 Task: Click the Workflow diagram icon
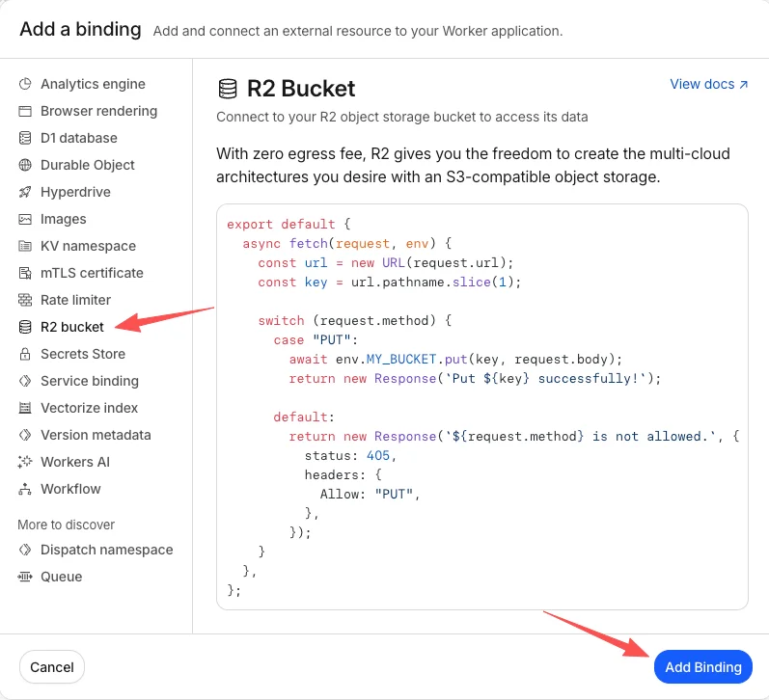[x=25, y=488]
